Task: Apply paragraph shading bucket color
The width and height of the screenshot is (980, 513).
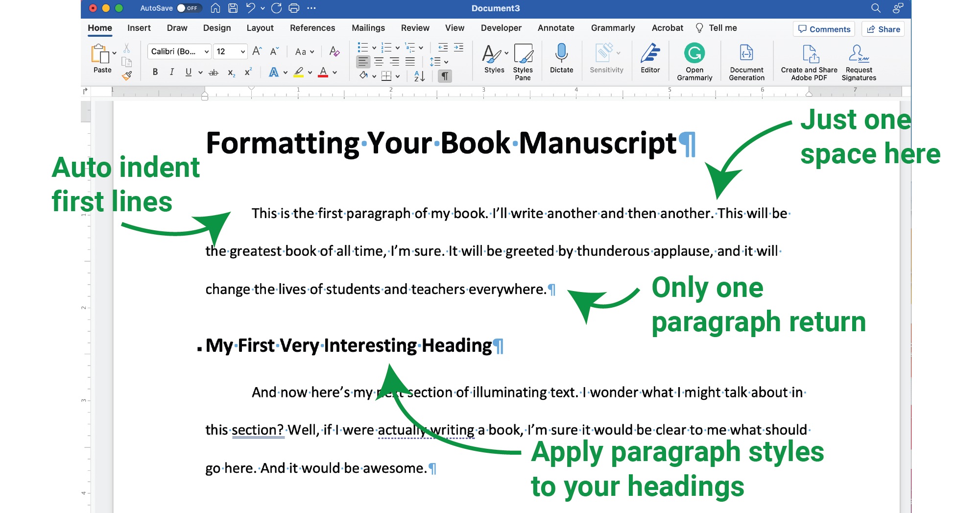Action: pos(364,76)
